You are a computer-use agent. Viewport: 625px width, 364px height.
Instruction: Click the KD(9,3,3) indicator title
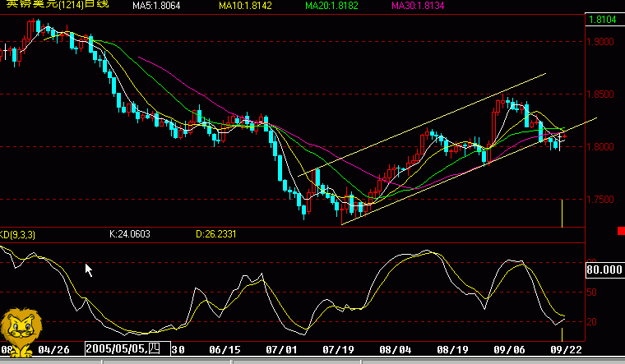pos(17,234)
